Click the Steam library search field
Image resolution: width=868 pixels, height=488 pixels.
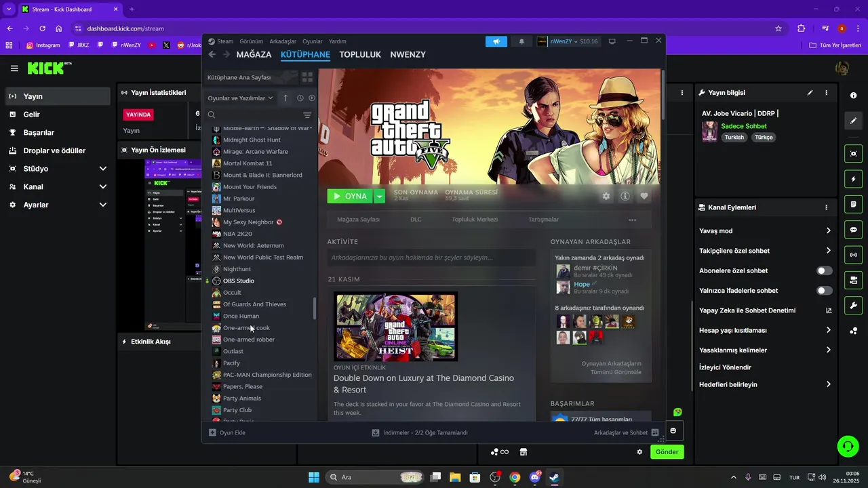coord(254,115)
